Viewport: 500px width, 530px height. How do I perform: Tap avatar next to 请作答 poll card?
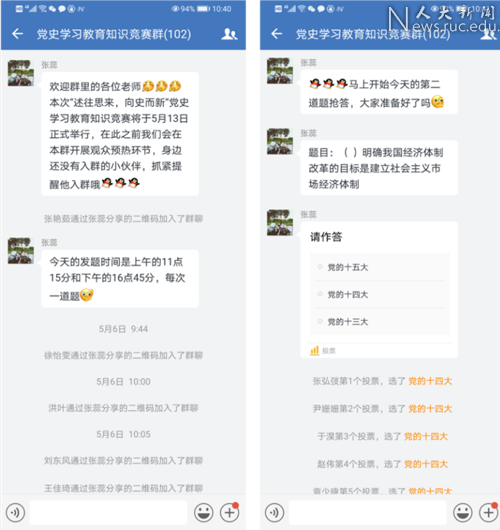click(x=280, y=222)
